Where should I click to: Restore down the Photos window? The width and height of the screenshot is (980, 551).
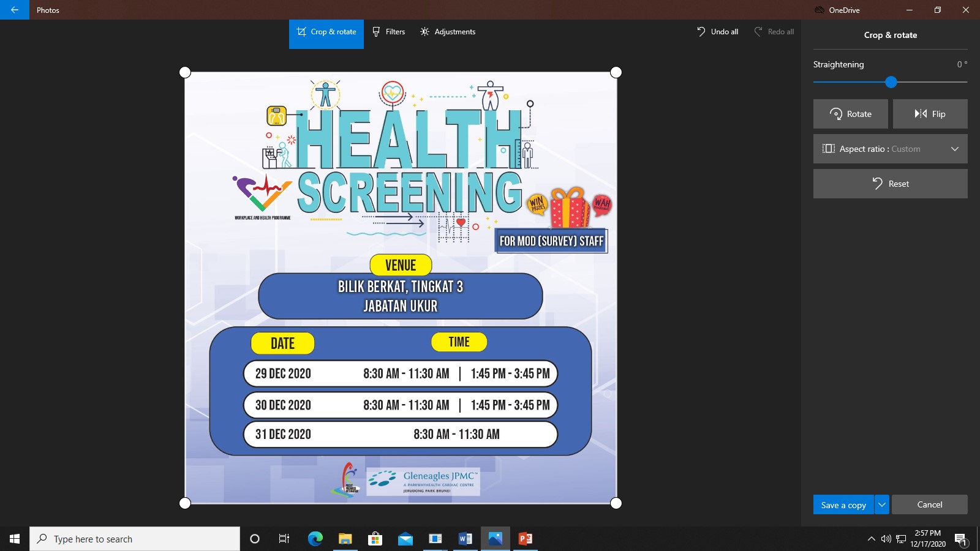(x=938, y=10)
